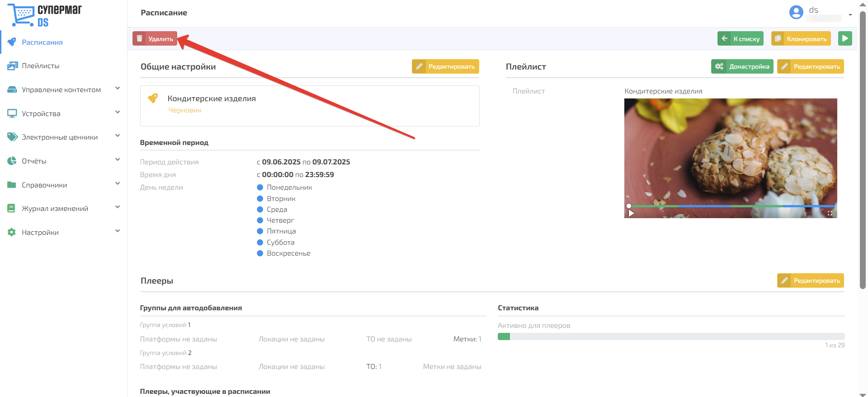
Task: Click the Супермаг DS shopping cart logo
Action: pos(44,15)
